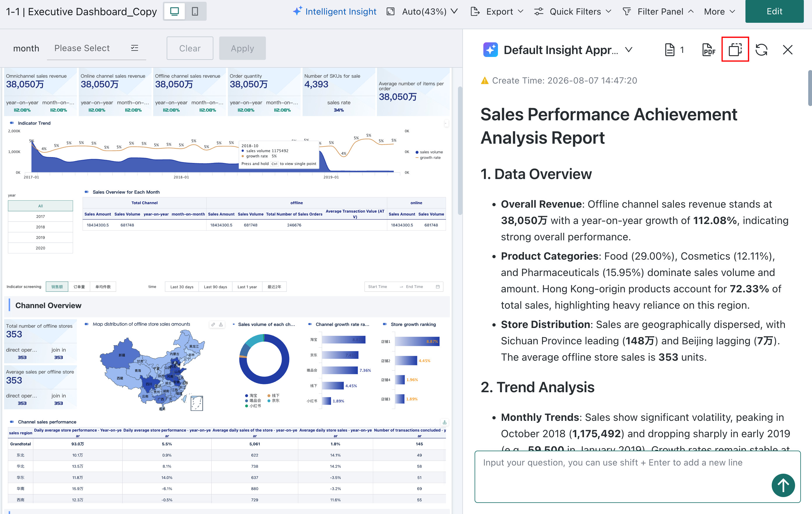Expand the Export dropdown menu
This screenshot has height=514, width=812.
(497, 11)
